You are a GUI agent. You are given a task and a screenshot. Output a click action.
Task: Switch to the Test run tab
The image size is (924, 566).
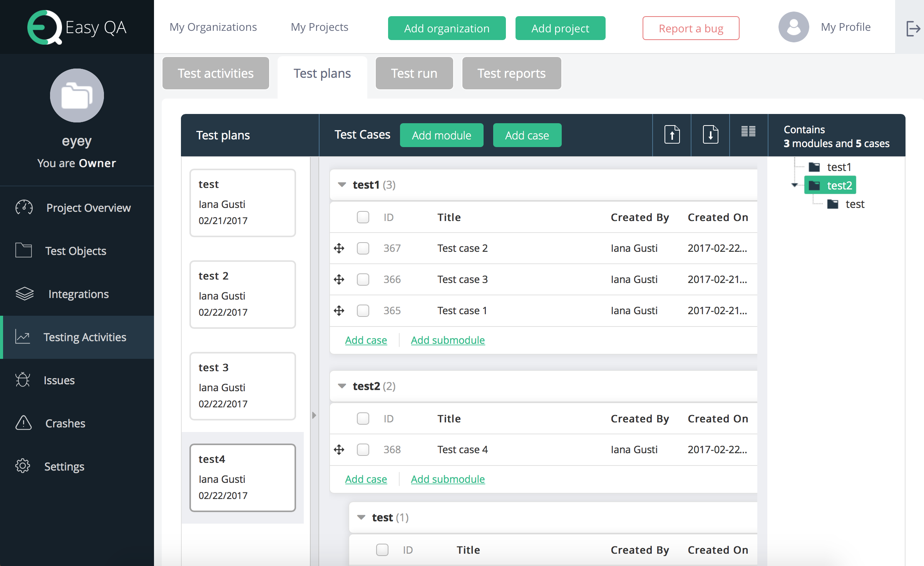[x=414, y=73]
